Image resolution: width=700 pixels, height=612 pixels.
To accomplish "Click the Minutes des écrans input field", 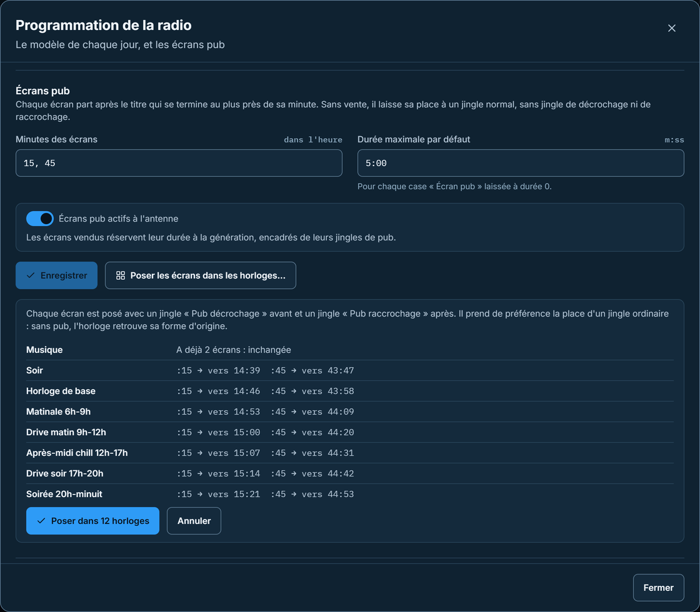I will pyautogui.click(x=179, y=163).
